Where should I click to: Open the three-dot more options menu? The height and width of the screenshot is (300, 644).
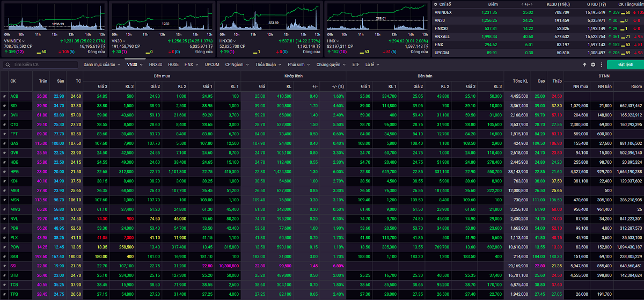(x=601, y=64)
